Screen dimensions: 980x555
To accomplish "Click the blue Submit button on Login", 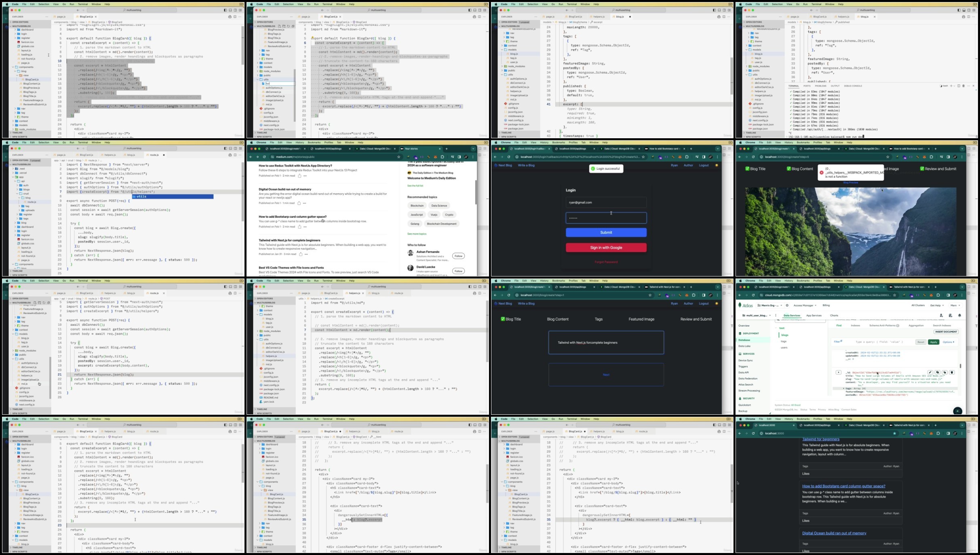I will point(606,232).
